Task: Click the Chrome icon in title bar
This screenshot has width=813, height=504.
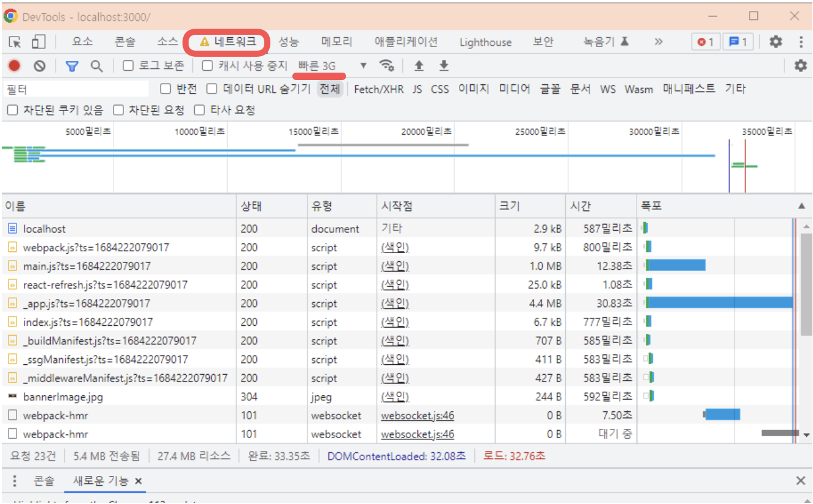Action: (x=10, y=16)
